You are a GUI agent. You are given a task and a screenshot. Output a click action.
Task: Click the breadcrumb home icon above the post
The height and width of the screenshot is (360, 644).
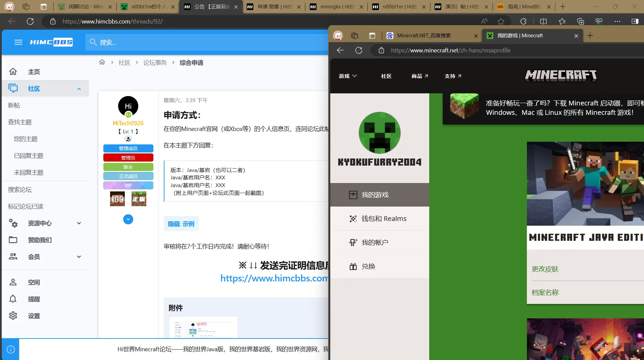(x=102, y=62)
